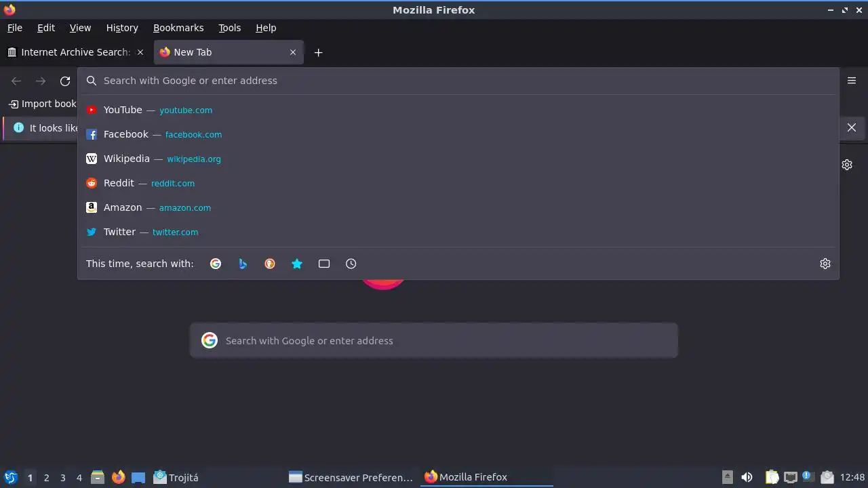Open the View menu
The height and width of the screenshot is (488, 868).
(x=80, y=28)
